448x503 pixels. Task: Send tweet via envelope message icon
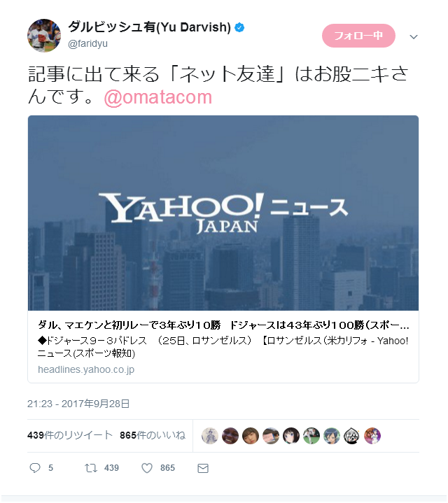pos(203,468)
